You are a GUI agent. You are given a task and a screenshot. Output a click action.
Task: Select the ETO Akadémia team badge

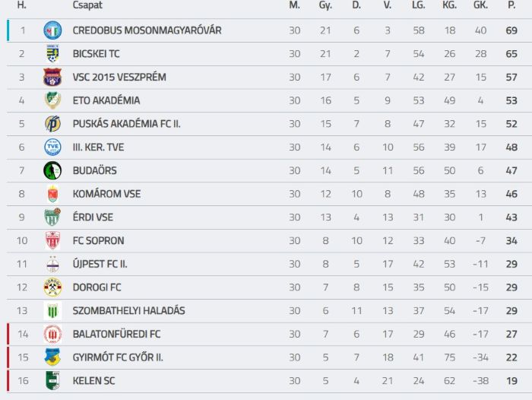pos(52,100)
